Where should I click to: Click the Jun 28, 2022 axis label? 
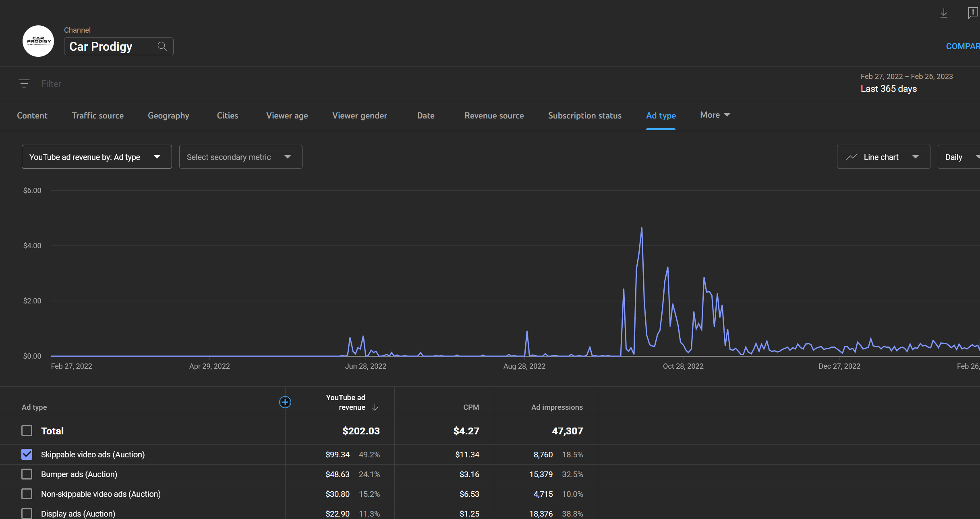[x=366, y=366]
